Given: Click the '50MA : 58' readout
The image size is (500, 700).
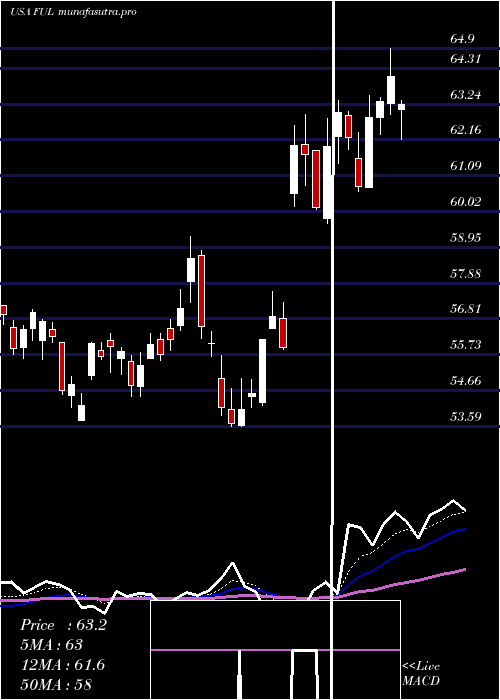Looking at the screenshot, I should (x=56, y=684).
